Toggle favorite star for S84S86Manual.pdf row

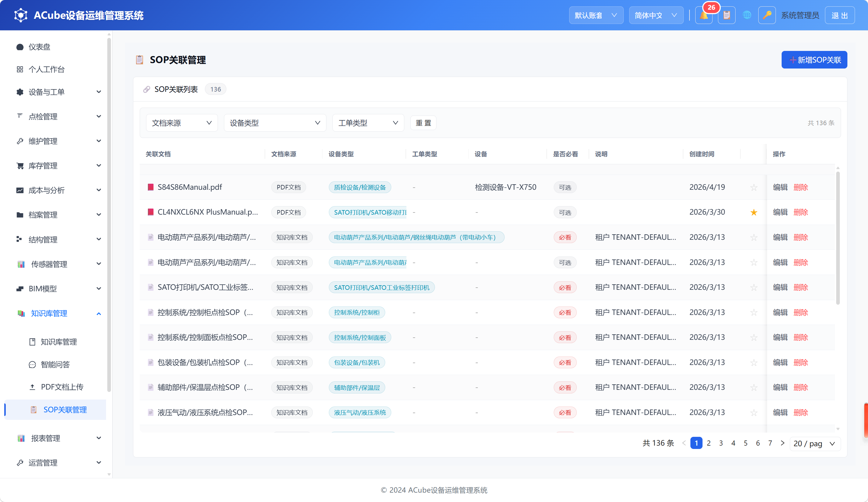coord(754,187)
